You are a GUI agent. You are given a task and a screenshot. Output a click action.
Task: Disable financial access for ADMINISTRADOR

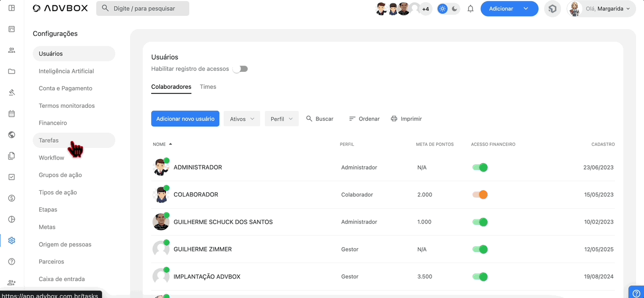point(480,167)
